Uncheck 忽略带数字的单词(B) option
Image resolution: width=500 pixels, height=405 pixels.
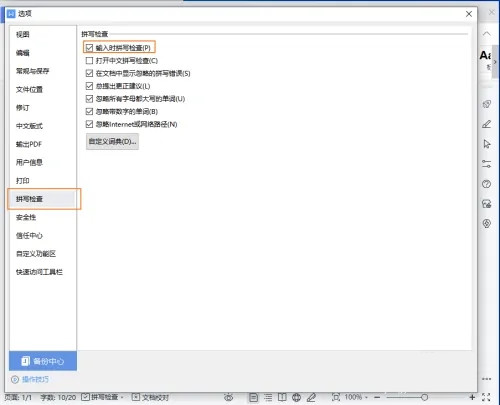(89, 111)
